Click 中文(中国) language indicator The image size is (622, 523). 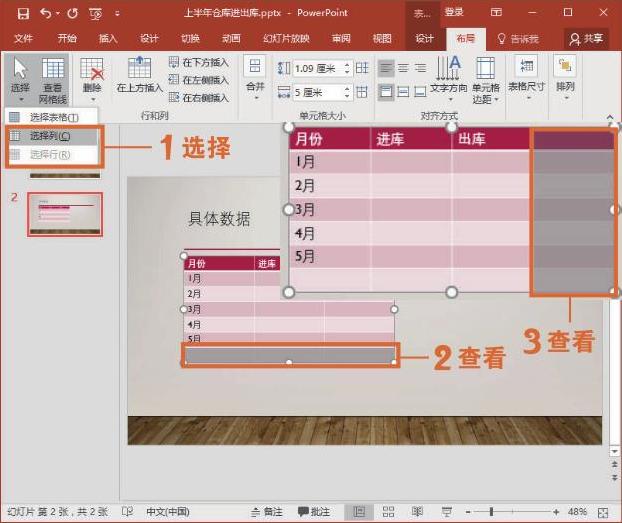click(x=168, y=511)
